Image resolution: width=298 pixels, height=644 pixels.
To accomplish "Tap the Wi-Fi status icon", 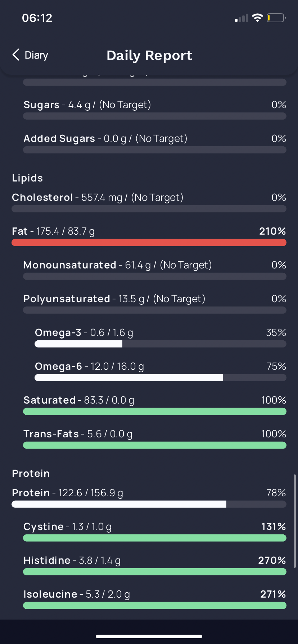I will (x=257, y=18).
